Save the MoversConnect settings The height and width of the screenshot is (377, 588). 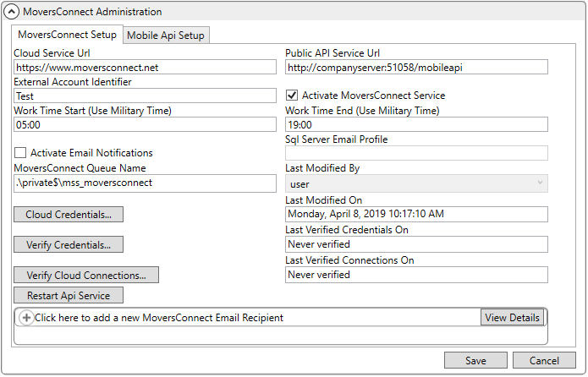(x=475, y=360)
